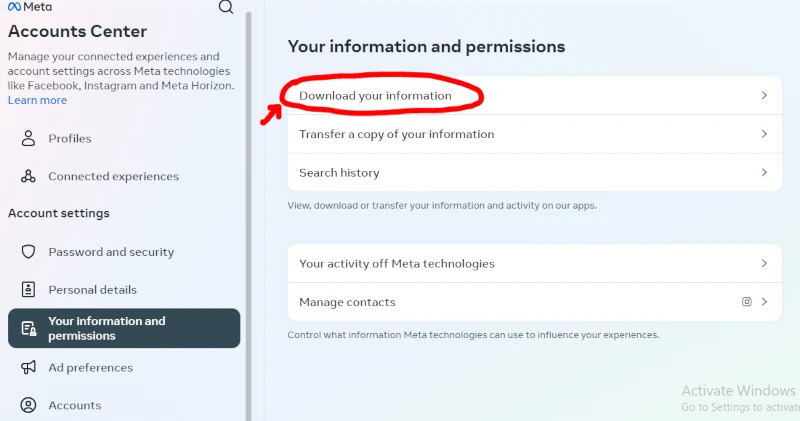Click the search magnifier icon
800x421 pixels.
(226, 8)
